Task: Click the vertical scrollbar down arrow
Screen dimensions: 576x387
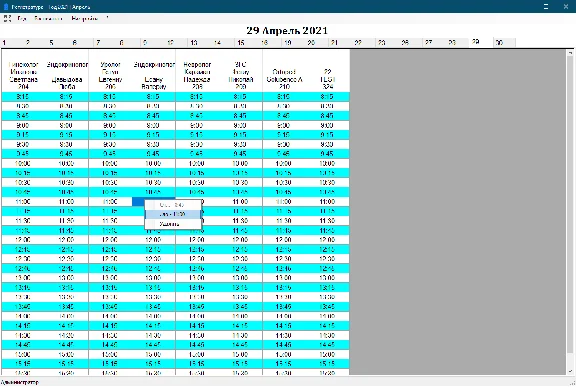Action: click(x=570, y=372)
